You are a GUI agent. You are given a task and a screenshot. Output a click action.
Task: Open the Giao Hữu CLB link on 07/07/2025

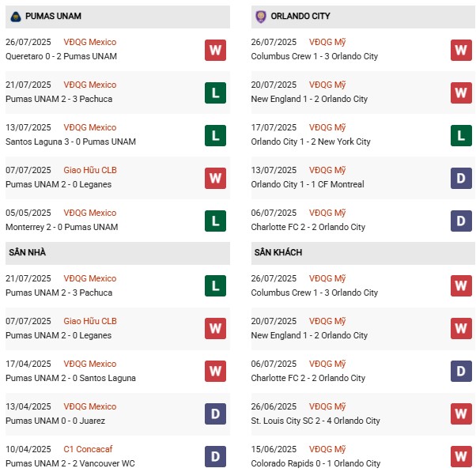click(x=90, y=170)
